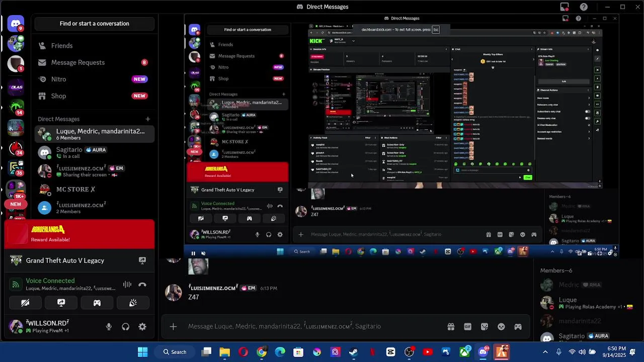This screenshot has width=644, height=362.
Task: Open the sticker picker
Action: point(485,327)
